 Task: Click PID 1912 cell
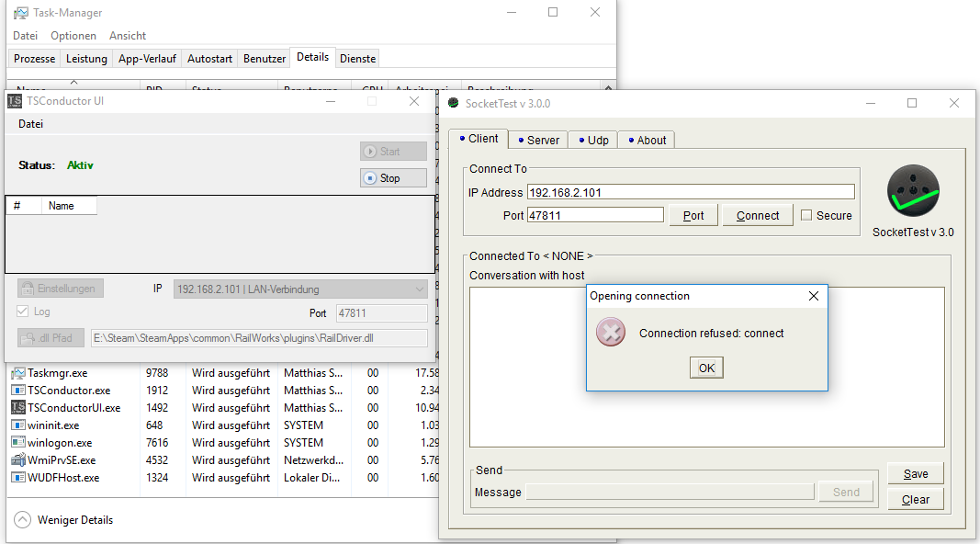coord(157,391)
